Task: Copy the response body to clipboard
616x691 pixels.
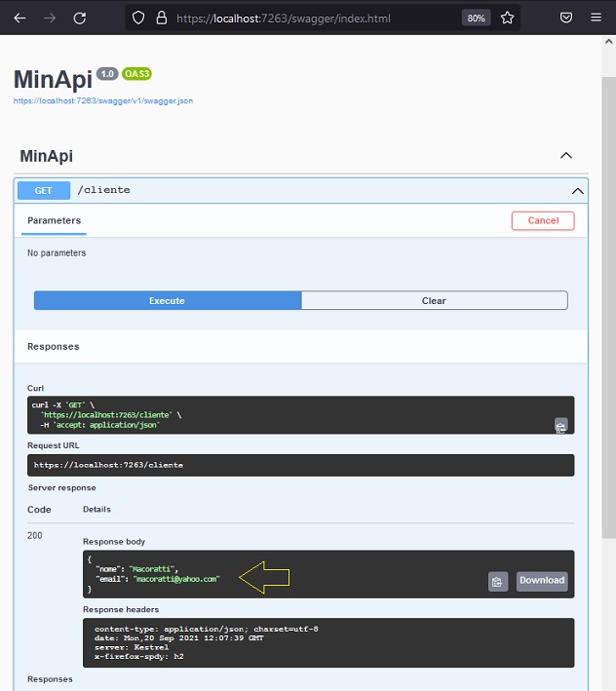Action: [x=498, y=582]
